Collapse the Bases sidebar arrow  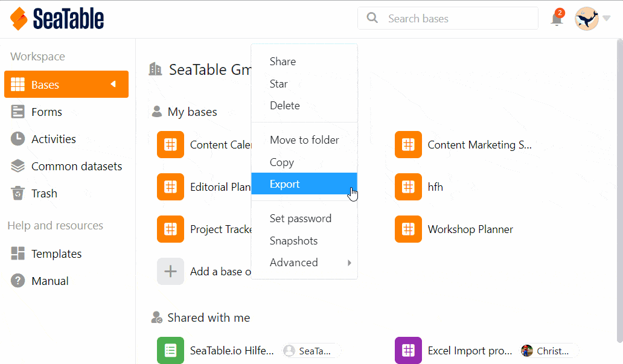113,85
